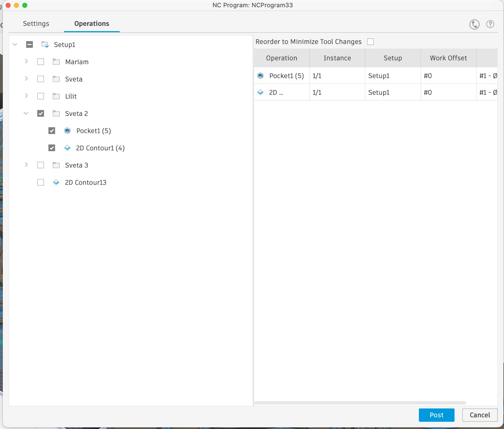This screenshot has width=504, height=429.
Task: Select the Operations tab
Action: [92, 24]
